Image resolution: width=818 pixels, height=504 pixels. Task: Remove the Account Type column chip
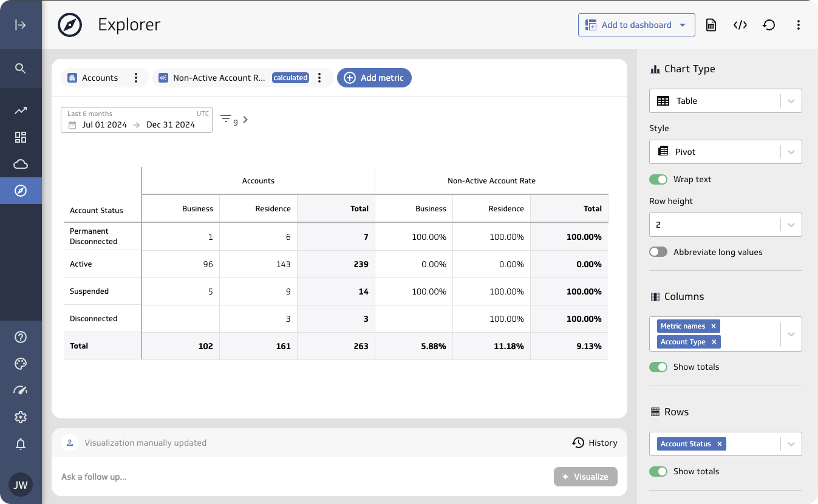(714, 342)
